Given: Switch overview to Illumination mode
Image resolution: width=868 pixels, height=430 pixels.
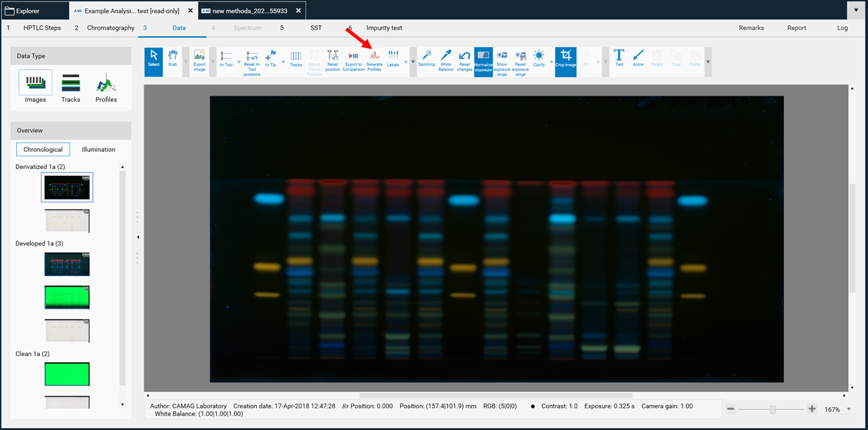Looking at the screenshot, I should pos(98,149).
